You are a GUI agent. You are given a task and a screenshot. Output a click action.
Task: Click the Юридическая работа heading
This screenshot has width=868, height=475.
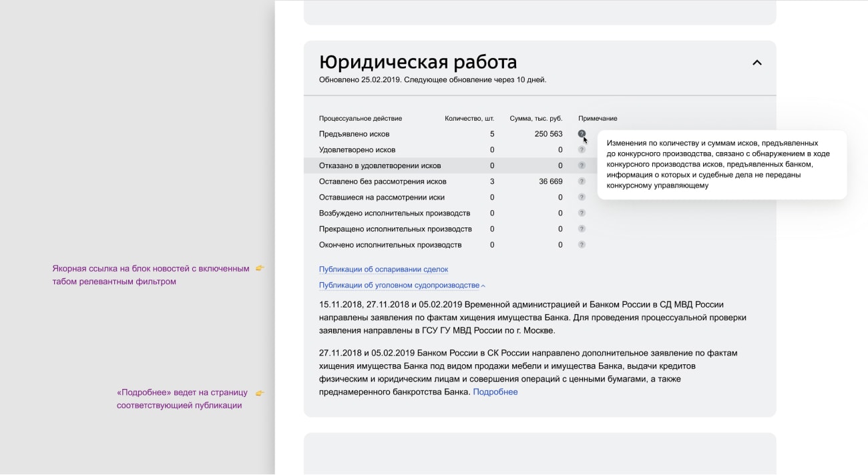[x=418, y=62]
